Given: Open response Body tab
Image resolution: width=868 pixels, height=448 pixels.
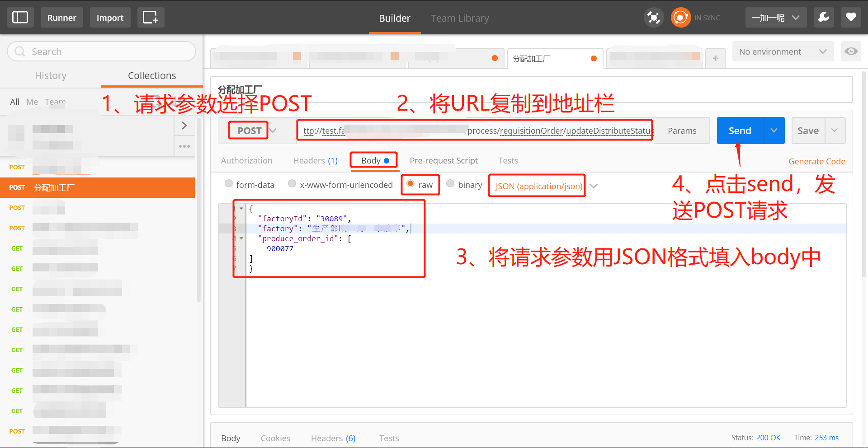Looking at the screenshot, I should [231, 438].
